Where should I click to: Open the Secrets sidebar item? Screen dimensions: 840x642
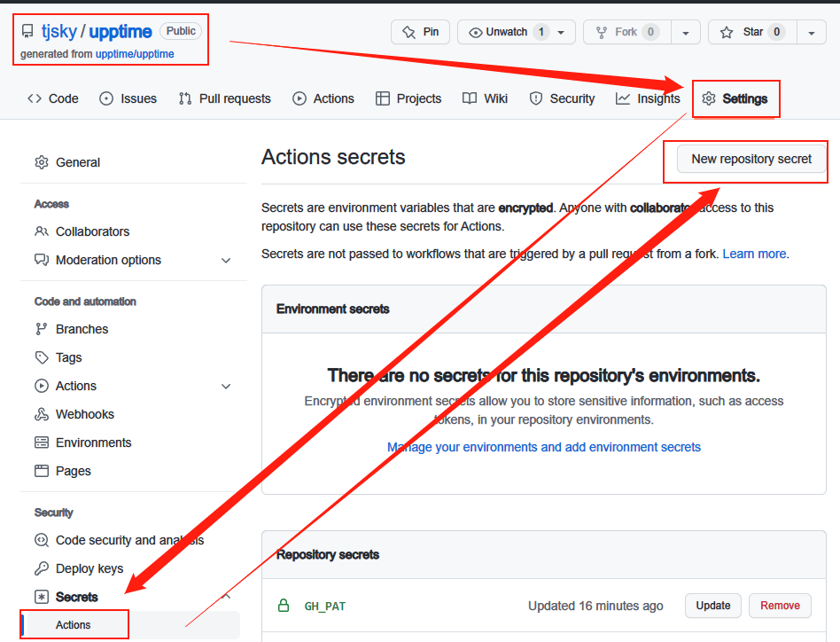point(76,597)
